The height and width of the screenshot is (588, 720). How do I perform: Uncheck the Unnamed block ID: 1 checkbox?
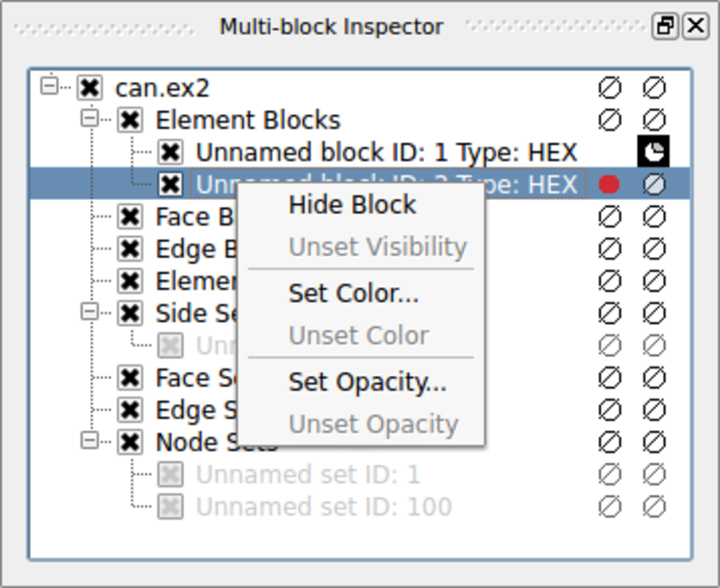click(170, 152)
